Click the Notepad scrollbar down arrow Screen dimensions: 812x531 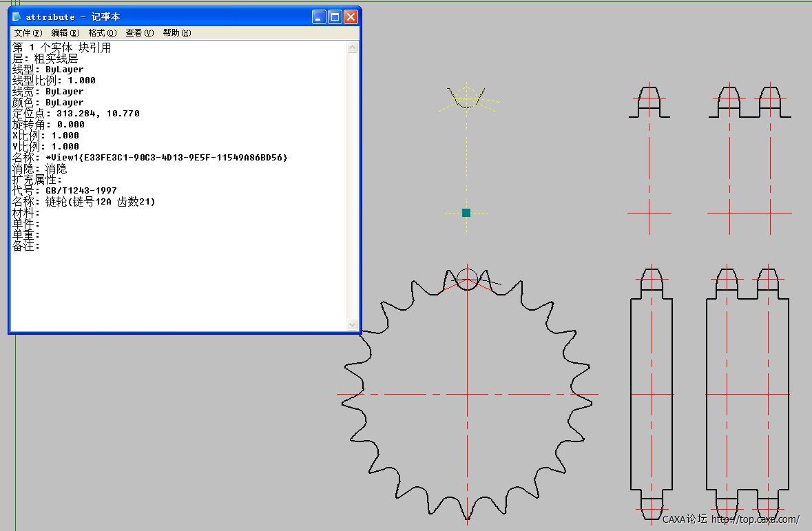(352, 324)
